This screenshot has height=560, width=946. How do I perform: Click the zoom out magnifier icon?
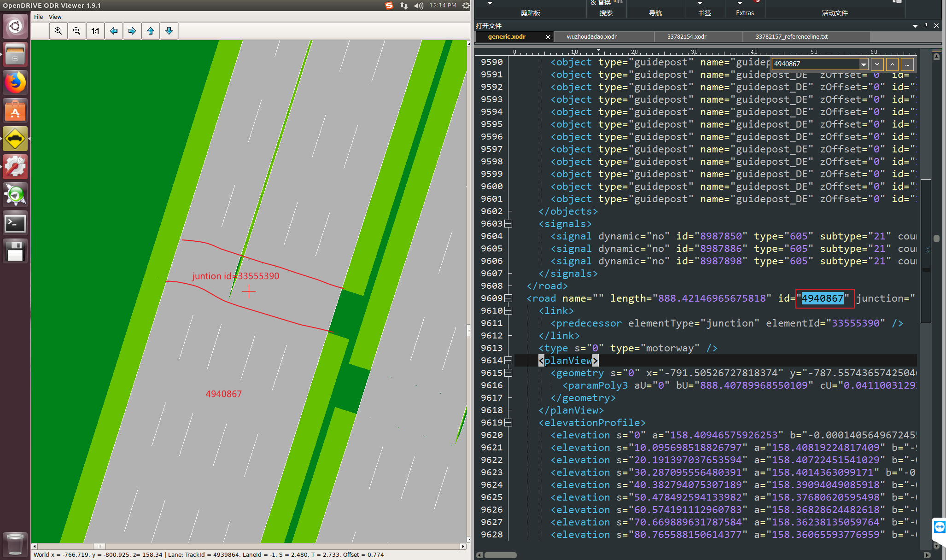77,31
